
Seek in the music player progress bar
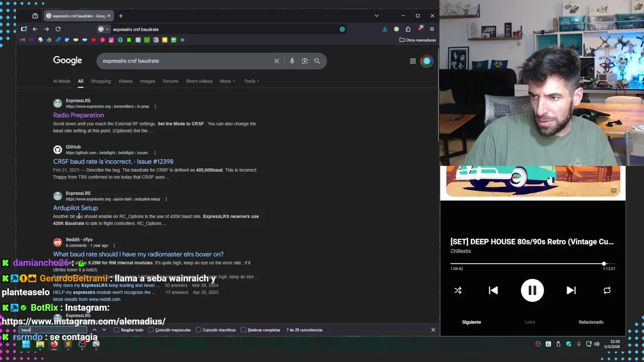pos(532,263)
